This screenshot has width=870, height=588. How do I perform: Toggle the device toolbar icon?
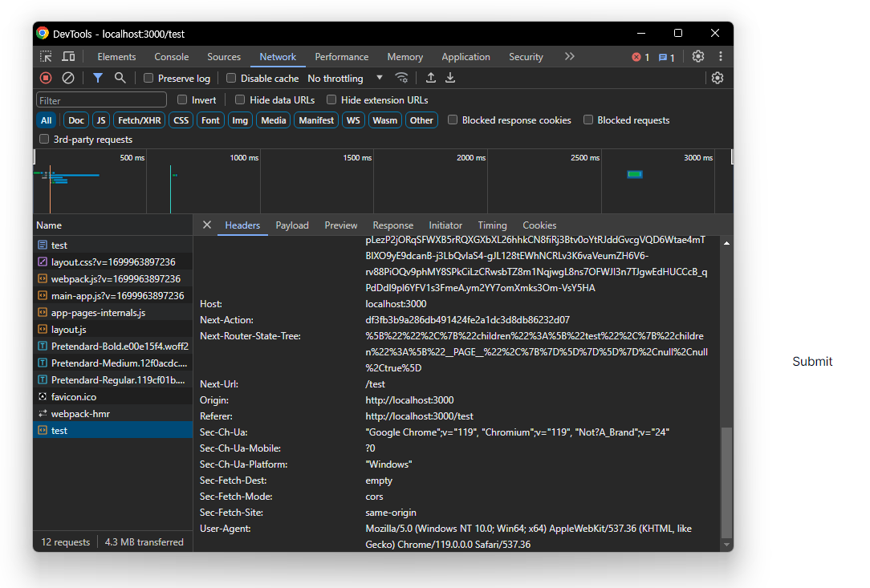point(68,57)
